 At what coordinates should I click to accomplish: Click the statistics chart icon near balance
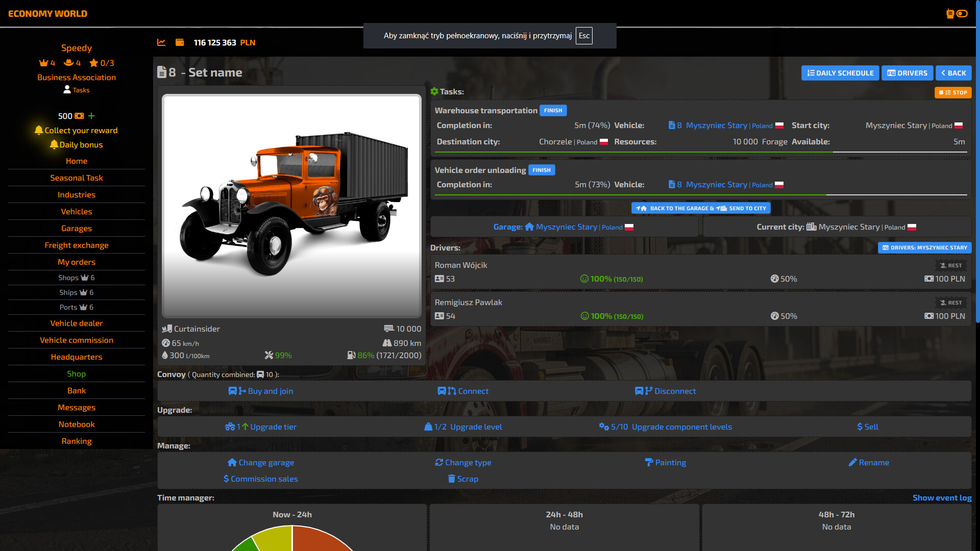click(x=161, y=42)
